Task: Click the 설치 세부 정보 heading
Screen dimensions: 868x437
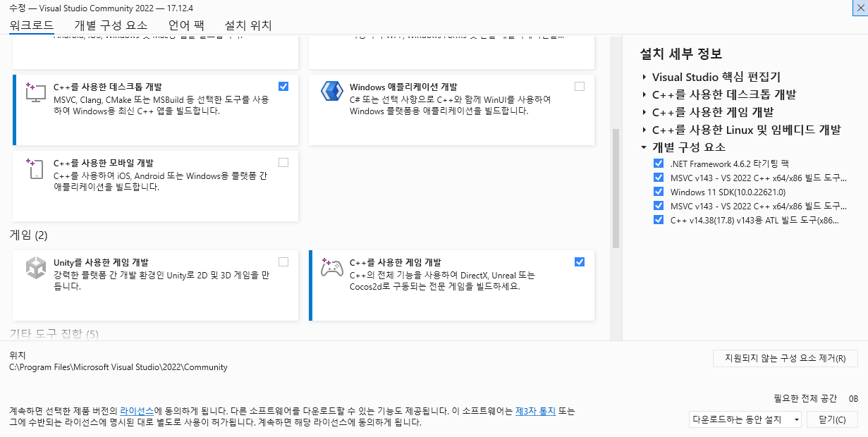Action: click(x=680, y=54)
